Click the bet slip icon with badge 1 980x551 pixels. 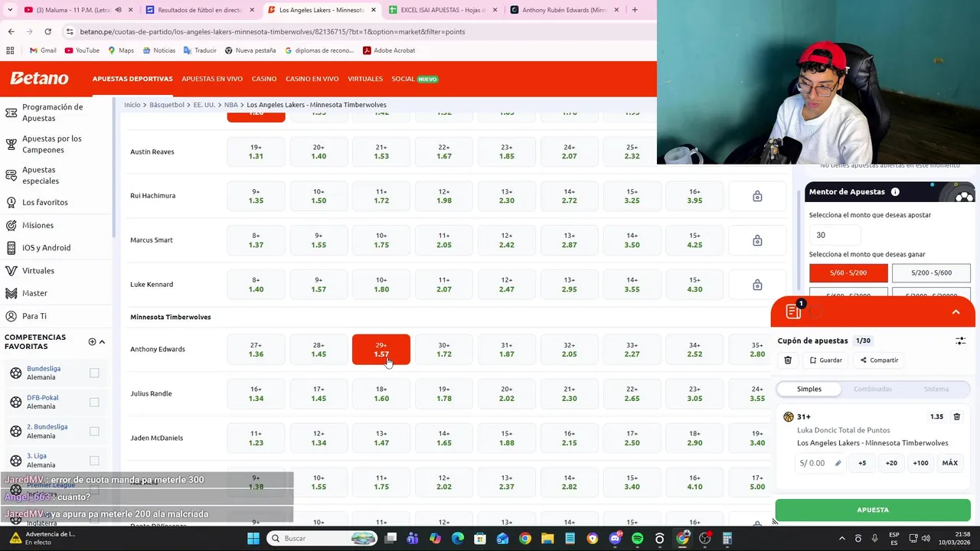click(795, 310)
